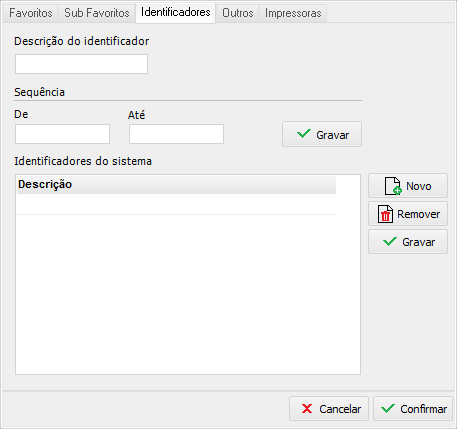Go to the Outros tab

click(x=238, y=13)
